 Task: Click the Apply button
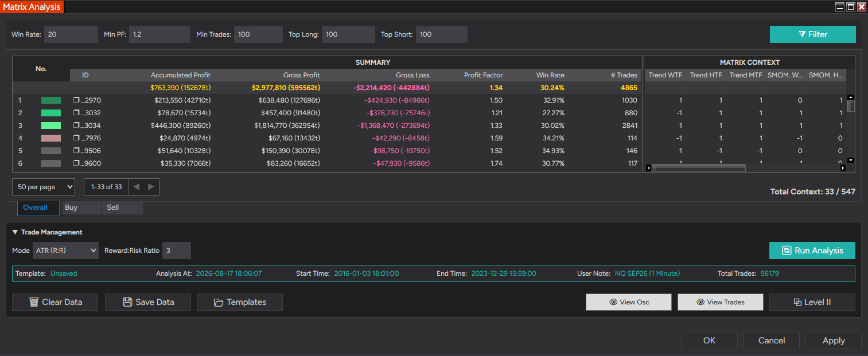834,341
